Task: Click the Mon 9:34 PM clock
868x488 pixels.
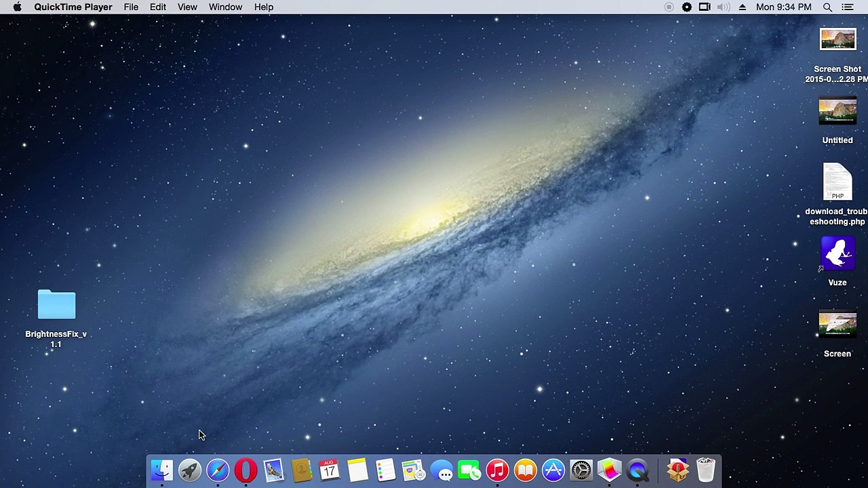Action: click(783, 7)
